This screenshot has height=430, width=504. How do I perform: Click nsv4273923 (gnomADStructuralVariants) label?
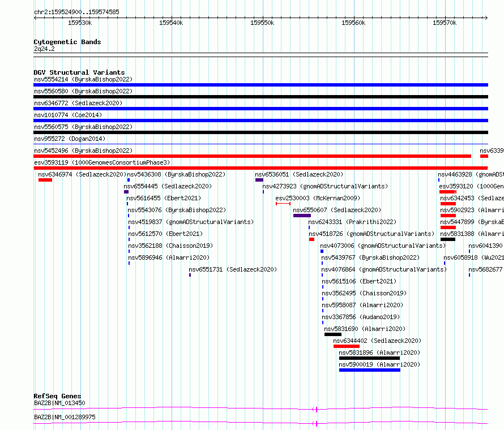[325, 186]
